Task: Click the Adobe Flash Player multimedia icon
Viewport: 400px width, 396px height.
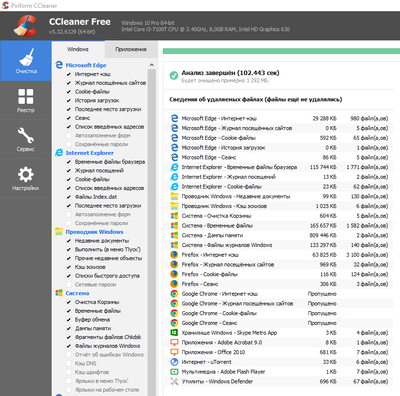Action: tap(174, 372)
